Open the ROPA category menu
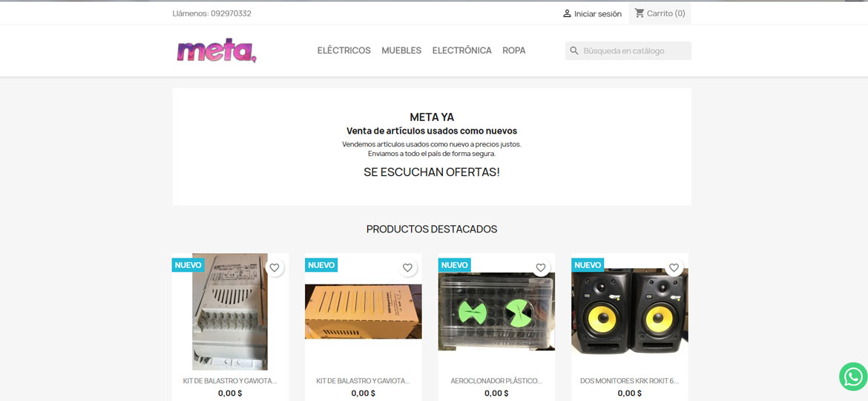Image resolution: width=868 pixels, height=401 pixels. pyautogui.click(x=513, y=50)
